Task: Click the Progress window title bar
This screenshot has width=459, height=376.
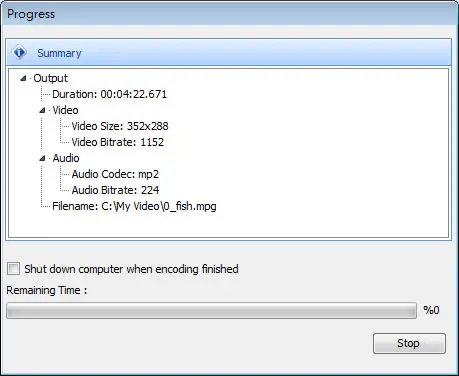Action: tap(229, 14)
